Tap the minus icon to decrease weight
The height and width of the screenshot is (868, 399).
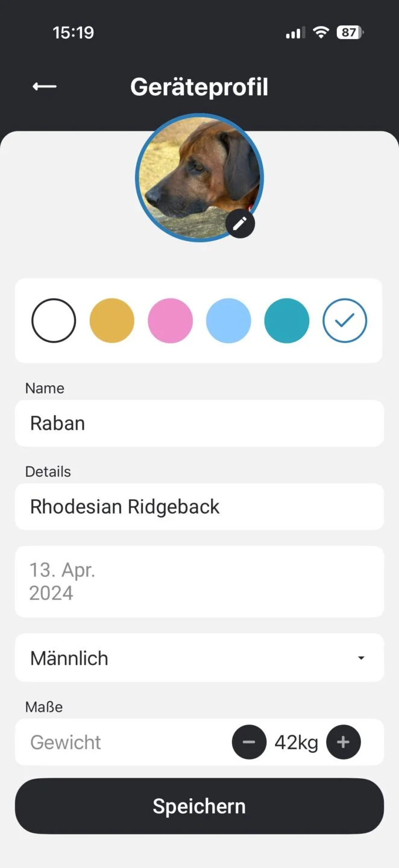point(249,742)
